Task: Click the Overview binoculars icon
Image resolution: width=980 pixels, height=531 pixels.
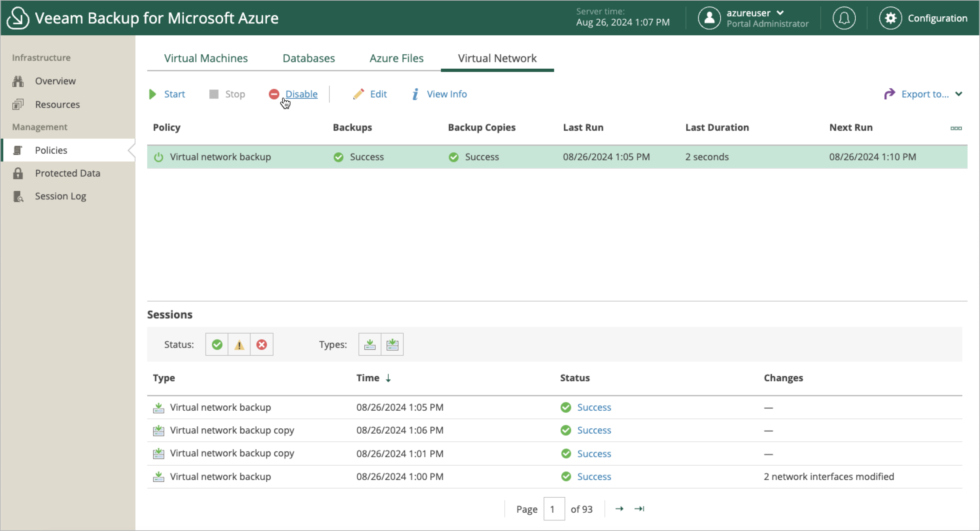Action: tap(18, 81)
